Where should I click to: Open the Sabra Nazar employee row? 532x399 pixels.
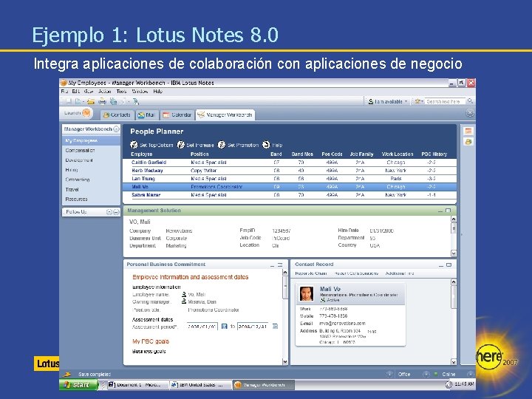coord(290,195)
